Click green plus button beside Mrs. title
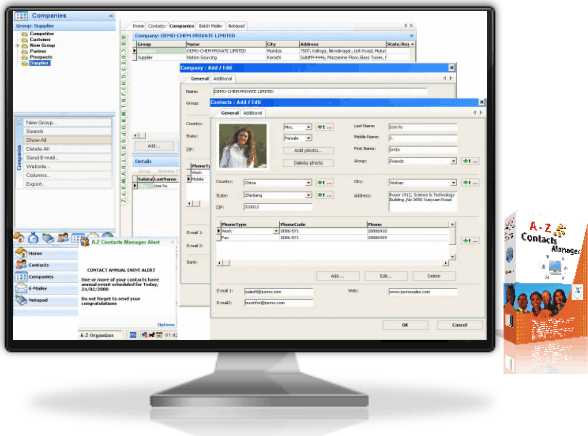Image resolution: width=588 pixels, height=436 pixels. [324, 127]
